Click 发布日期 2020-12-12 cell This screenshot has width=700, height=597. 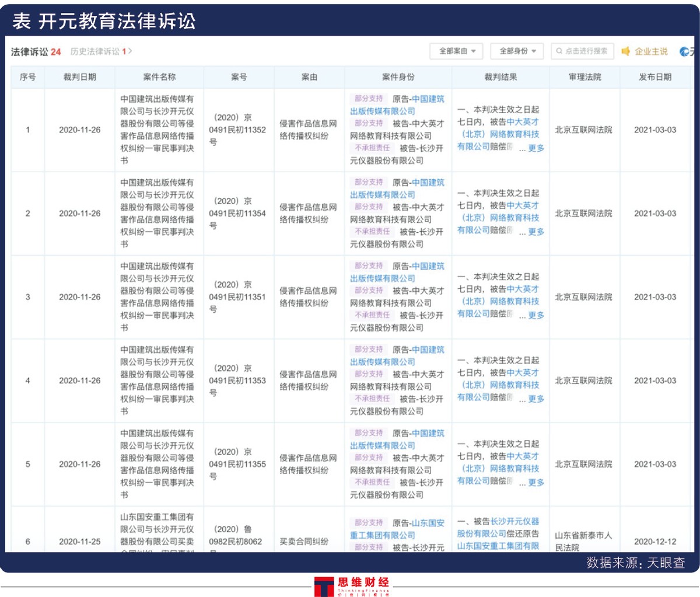[655, 542]
